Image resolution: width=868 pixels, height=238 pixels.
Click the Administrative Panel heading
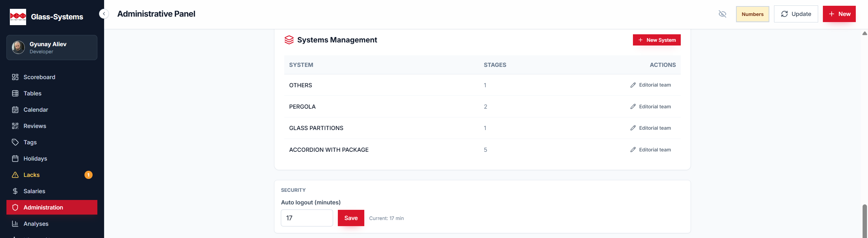156,14
